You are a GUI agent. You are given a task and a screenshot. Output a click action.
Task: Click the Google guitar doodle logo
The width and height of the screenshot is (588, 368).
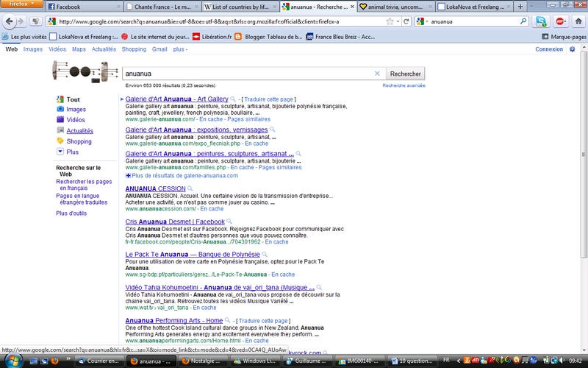(x=85, y=73)
